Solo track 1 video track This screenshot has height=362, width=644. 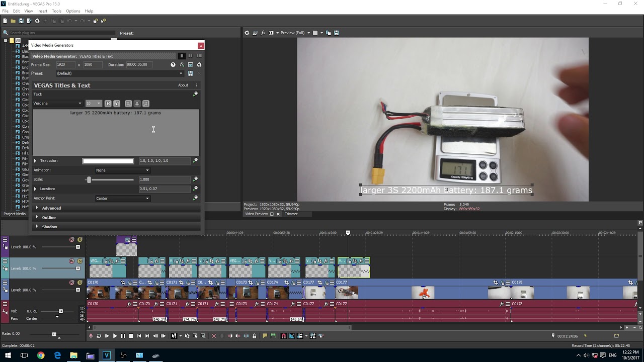[x=79, y=240]
